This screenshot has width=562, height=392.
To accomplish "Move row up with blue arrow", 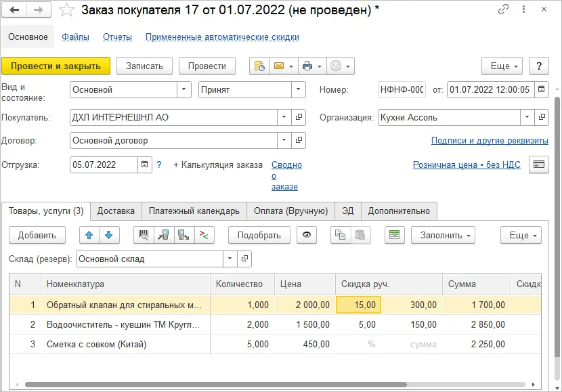I will 89,236.
